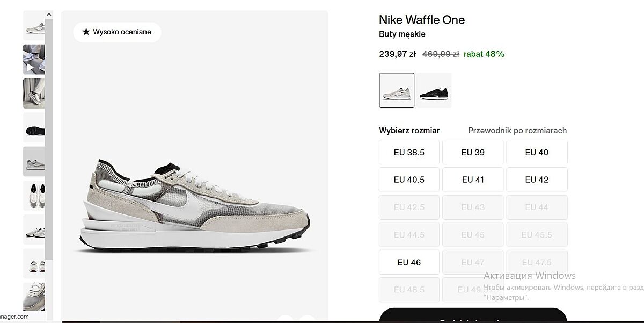This screenshot has width=644, height=323.
Task: Pick size EU 41
Action: [473, 180]
